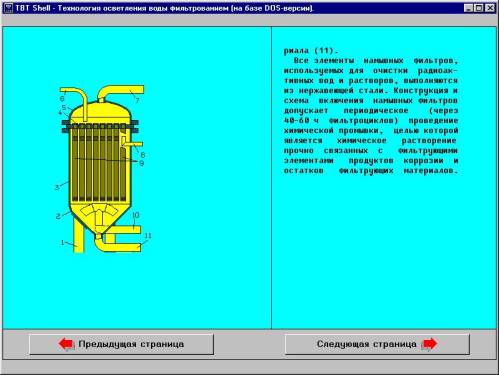Image resolution: width=499 pixels, height=375 pixels.
Task: Maximize the TBT Shell window
Action: click(x=479, y=8)
